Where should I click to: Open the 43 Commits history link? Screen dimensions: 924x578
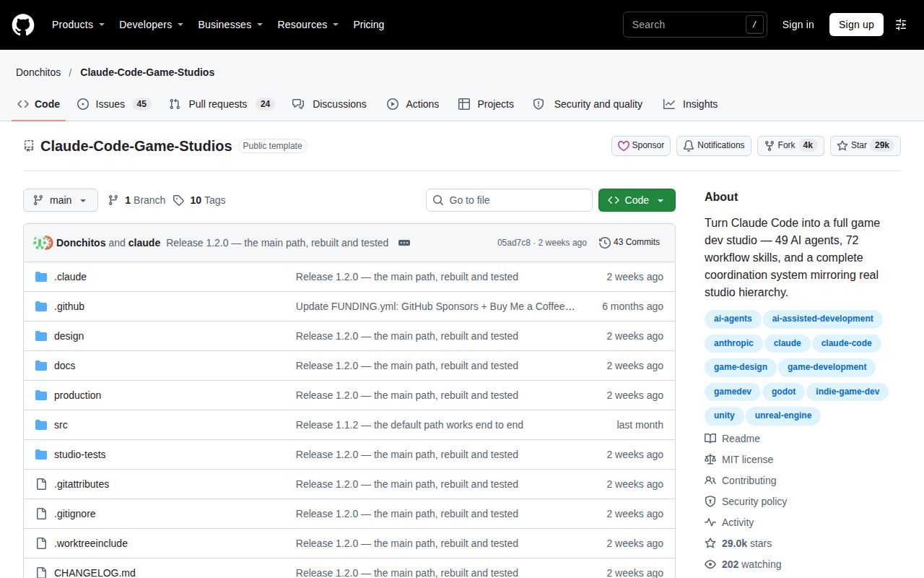(x=629, y=242)
